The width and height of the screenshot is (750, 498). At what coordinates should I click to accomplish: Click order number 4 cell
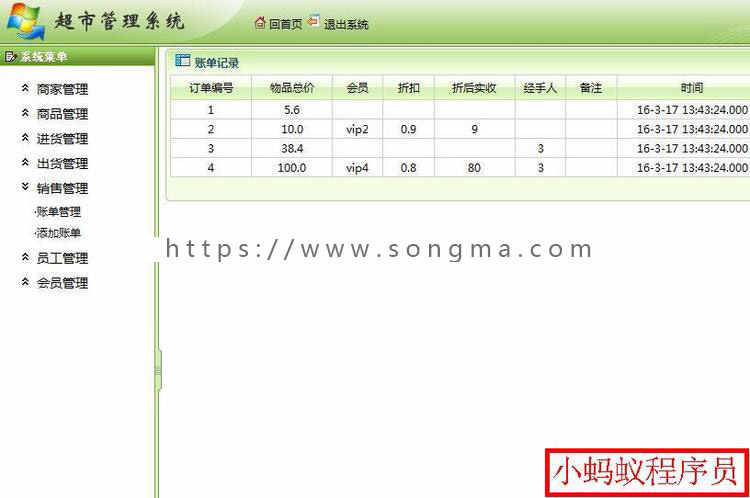point(211,168)
